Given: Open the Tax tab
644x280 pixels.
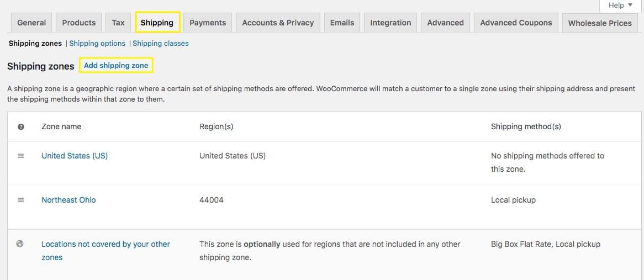Looking at the screenshot, I should pos(118,23).
